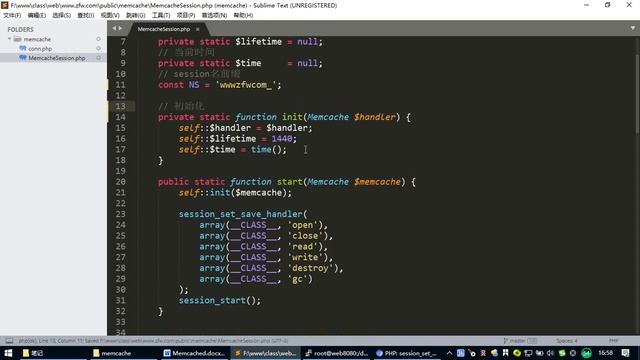The width and height of the screenshot is (640, 360).
Task: Click the FOLDERS heading in sidebar
Action: (20, 29)
